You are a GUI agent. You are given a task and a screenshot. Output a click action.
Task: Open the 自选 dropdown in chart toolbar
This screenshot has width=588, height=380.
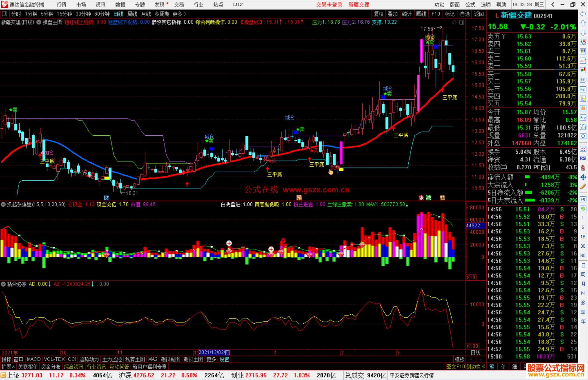[464, 14]
